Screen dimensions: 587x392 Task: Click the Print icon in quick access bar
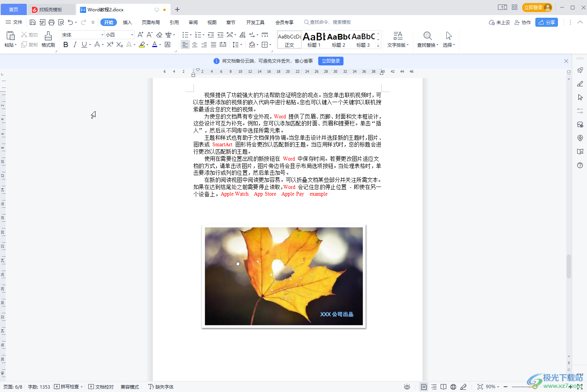tap(52, 22)
